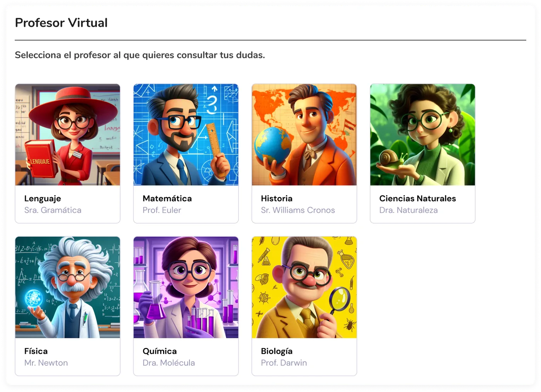This screenshot has height=392, width=541.
Task: Click the Lenguaje subject title
Action: (x=43, y=199)
